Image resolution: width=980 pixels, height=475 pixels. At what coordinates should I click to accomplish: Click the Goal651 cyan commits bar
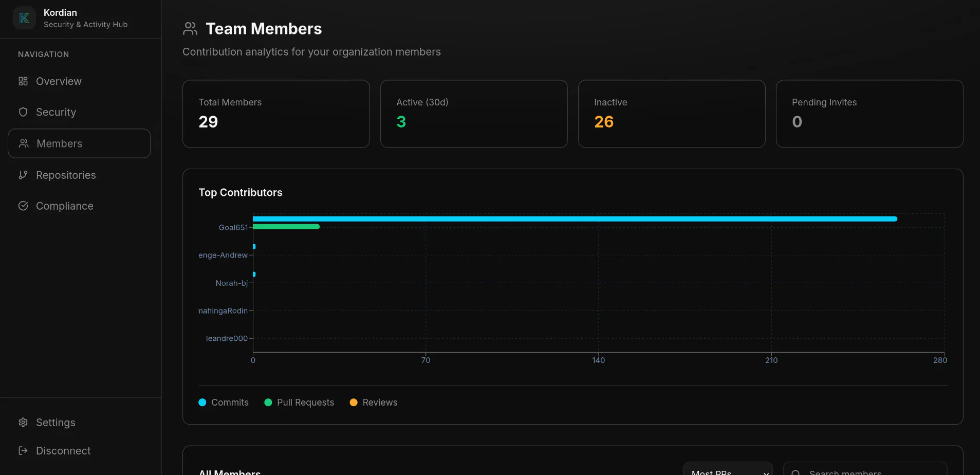[575, 219]
